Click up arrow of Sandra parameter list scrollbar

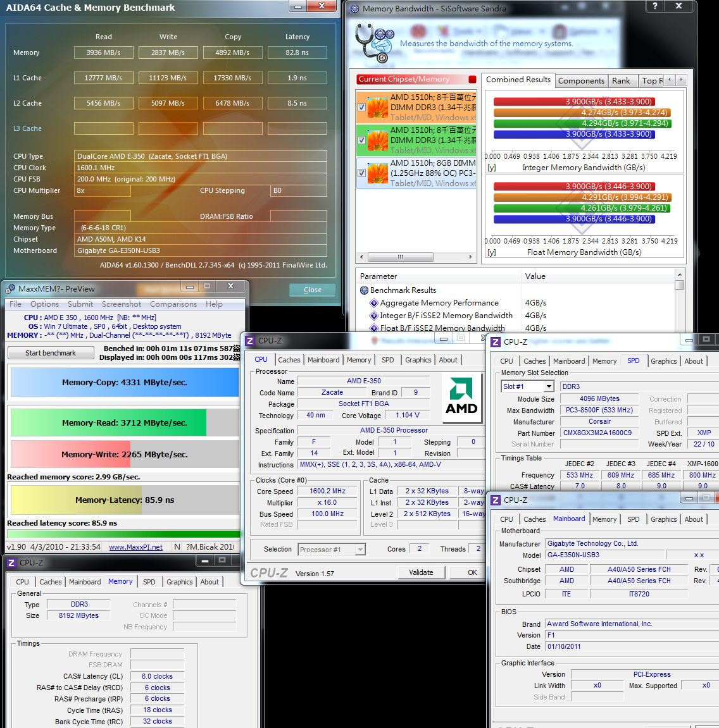pos(680,275)
